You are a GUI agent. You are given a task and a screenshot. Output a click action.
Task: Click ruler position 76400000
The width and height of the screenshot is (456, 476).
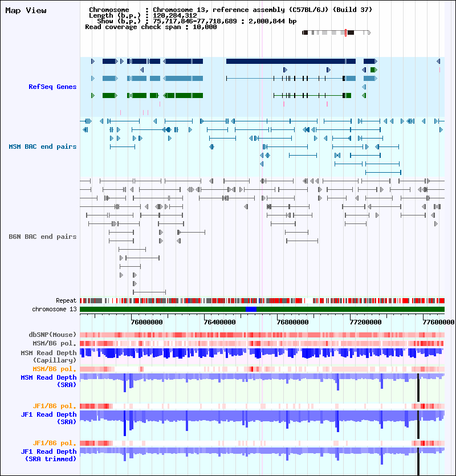[x=220, y=322]
